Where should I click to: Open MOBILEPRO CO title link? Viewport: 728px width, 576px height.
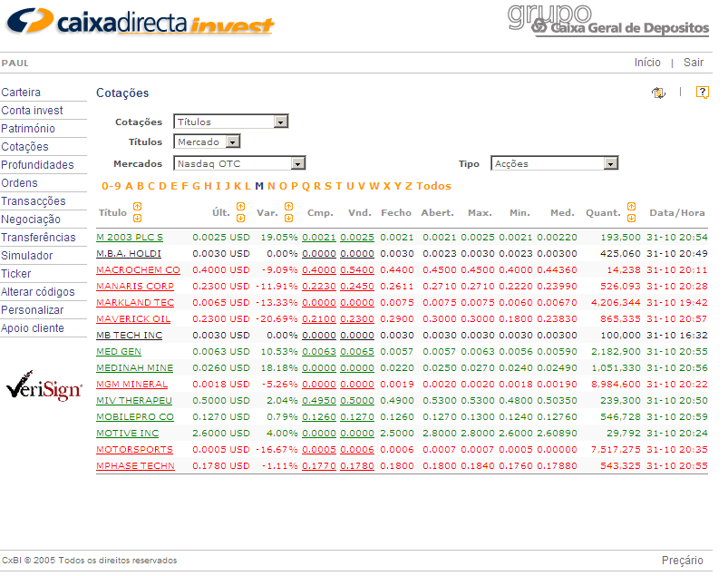[135, 417]
